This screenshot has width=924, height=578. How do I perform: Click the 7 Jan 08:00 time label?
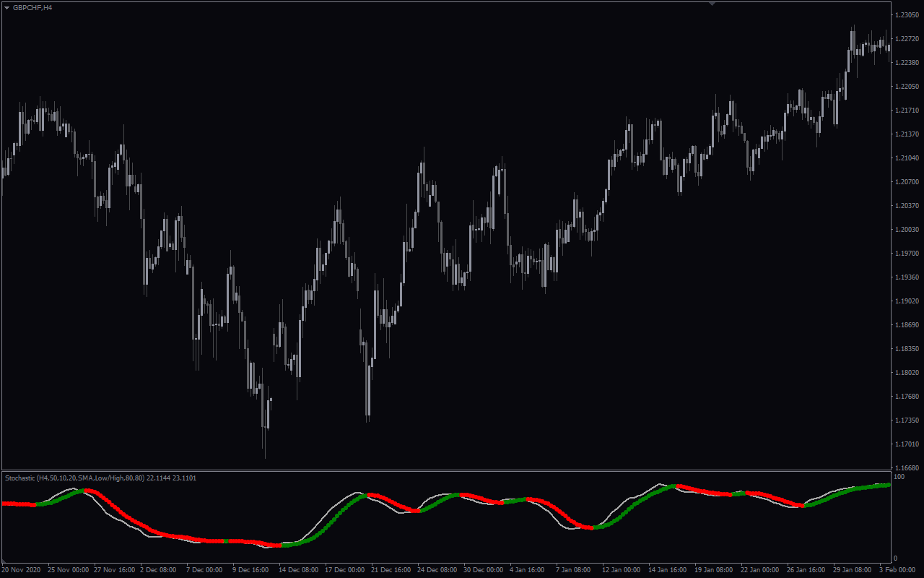[x=573, y=570]
